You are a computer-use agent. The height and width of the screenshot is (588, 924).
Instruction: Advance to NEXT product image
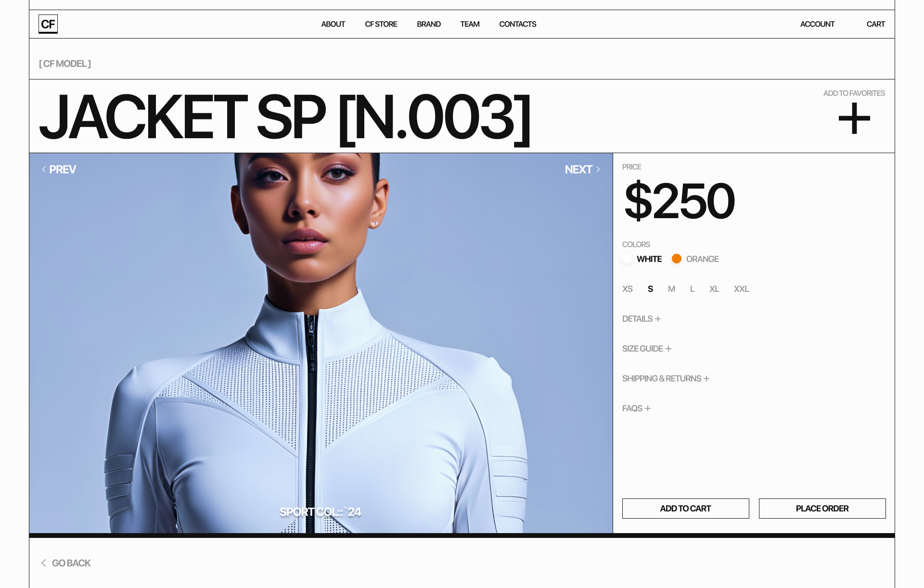tap(582, 170)
